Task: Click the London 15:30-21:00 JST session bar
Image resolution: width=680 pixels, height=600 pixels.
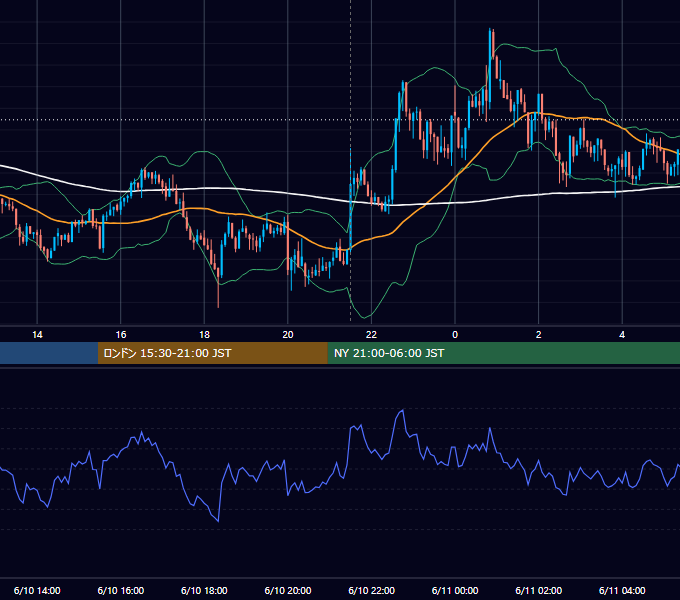Action: tap(212, 353)
